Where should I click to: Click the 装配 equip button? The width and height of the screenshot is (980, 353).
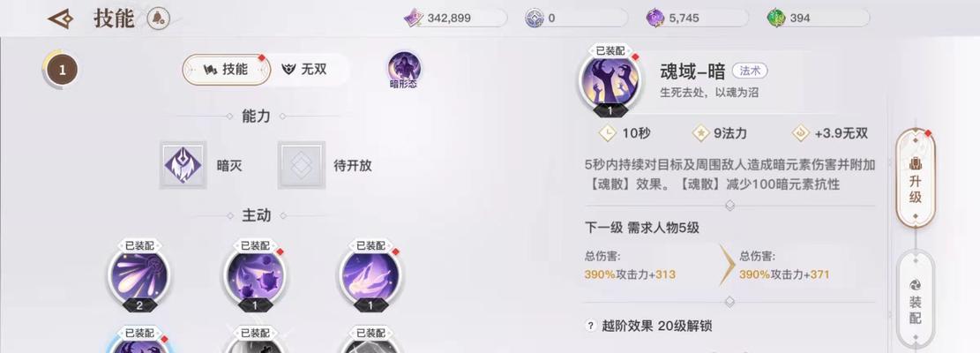(916, 301)
